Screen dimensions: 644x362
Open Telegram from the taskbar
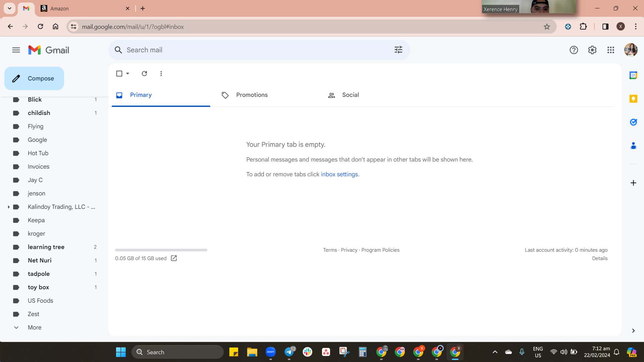[x=289, y=352]
